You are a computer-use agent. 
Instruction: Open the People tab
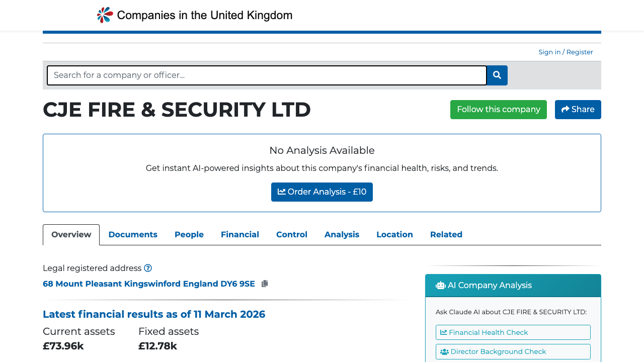point(189,234)
